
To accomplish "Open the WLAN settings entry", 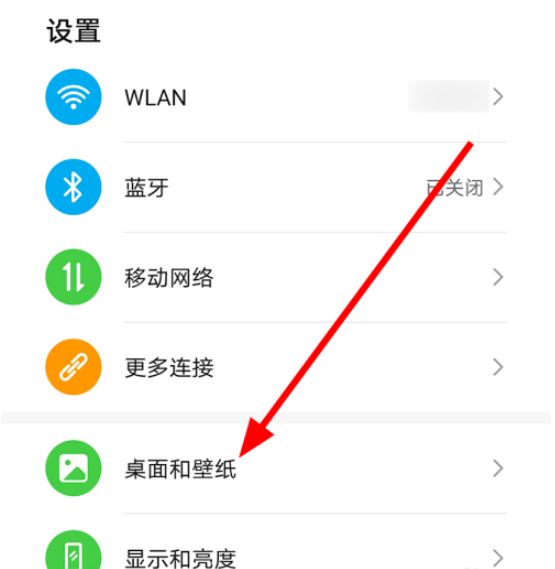I will (x=276, y=97).
